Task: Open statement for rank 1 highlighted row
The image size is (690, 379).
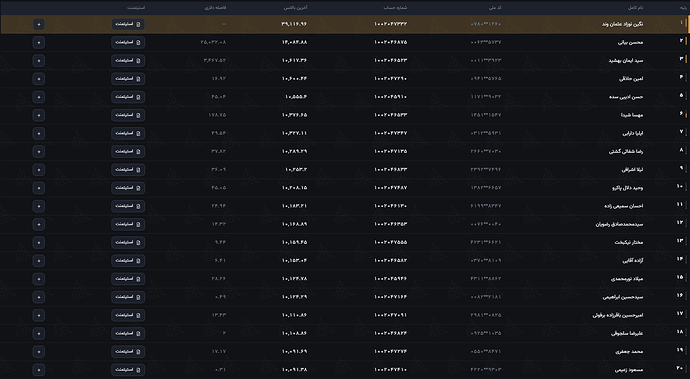Action: pyautogui.click(x=128, y=24)
